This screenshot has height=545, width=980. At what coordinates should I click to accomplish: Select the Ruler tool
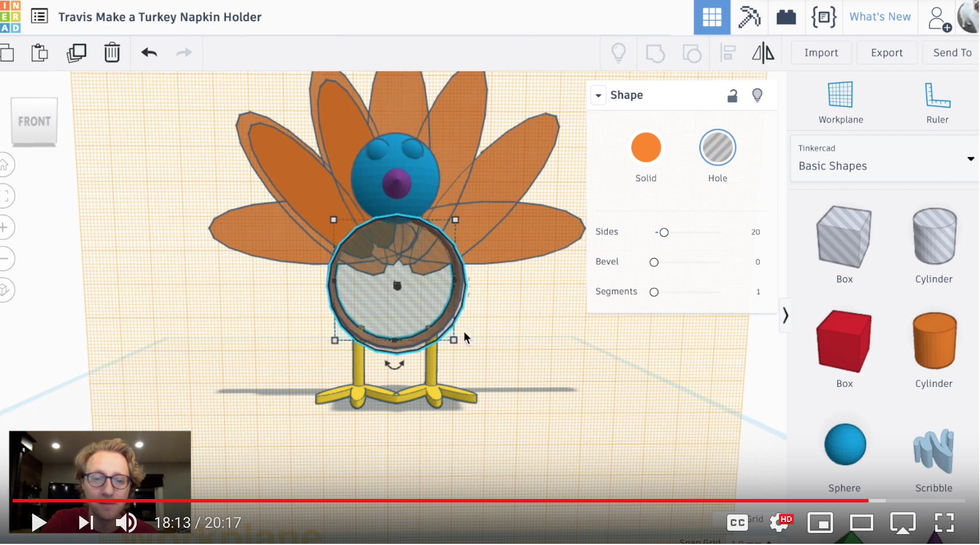(x=937, y=102)
